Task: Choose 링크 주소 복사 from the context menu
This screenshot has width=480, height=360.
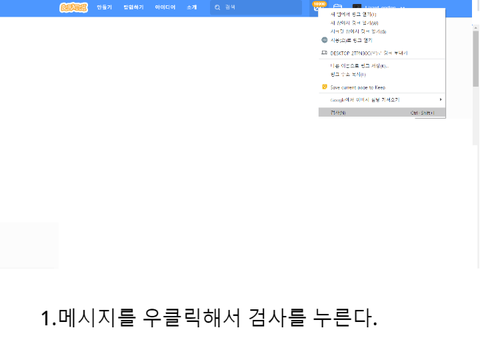Action: pyautogui.click(x=382, y=74)
